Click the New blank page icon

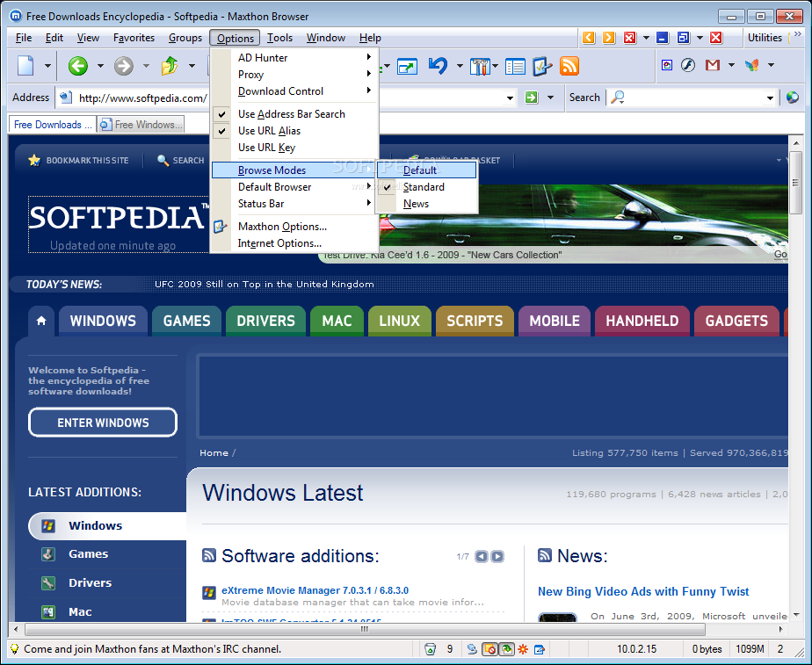(25, 66)
